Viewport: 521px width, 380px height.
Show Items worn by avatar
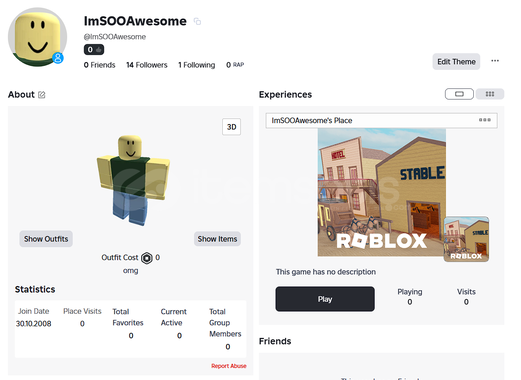217,239
